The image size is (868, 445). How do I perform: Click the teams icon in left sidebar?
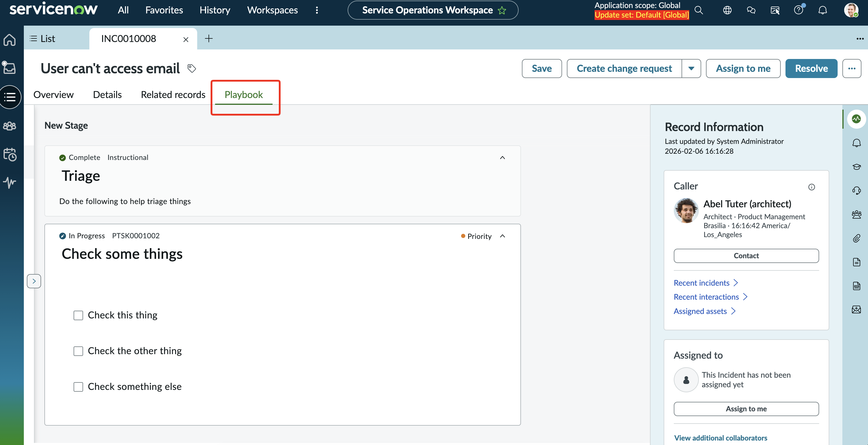tap(10, 126)
